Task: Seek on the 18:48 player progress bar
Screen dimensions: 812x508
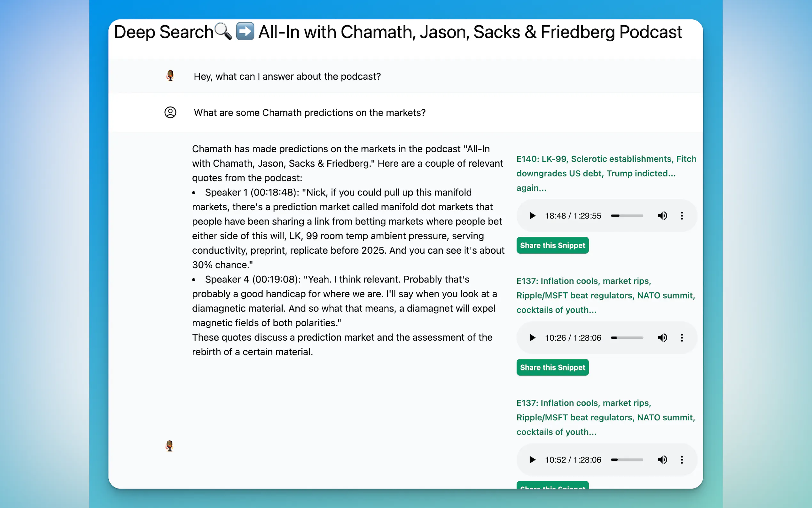Action: pos(627,216)
